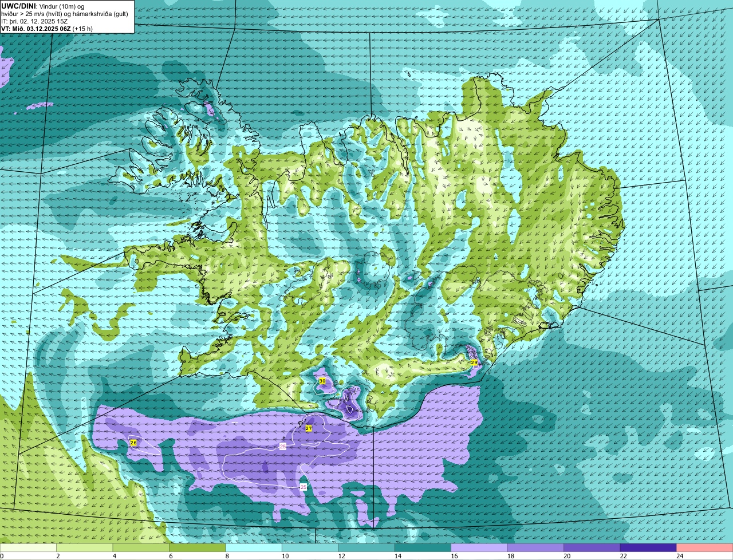Pick the 20–22 m/s violet color bar segment
The width and height of the screenshot is (733, 560).
point(592,548)
